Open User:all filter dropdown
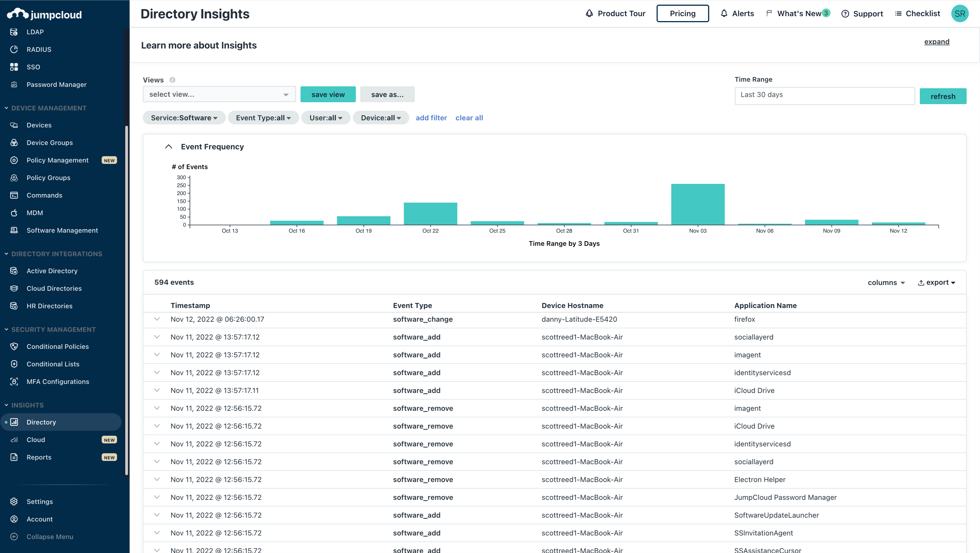Viewport: 980px width, 553px height. coord(326,118)
